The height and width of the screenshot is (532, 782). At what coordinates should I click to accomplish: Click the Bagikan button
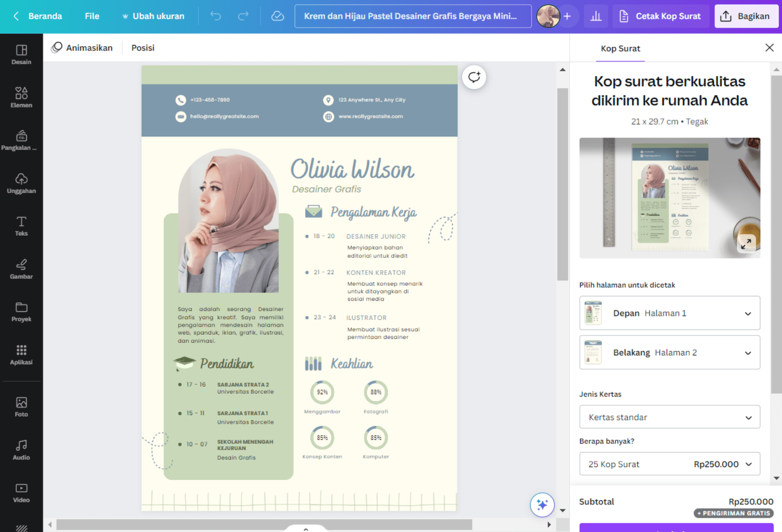pyautogui.click(x=746, y=16)
